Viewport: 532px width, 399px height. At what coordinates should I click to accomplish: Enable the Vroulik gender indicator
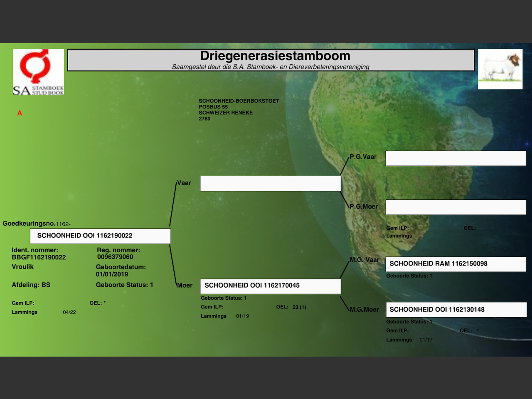[x=23, y=266]
